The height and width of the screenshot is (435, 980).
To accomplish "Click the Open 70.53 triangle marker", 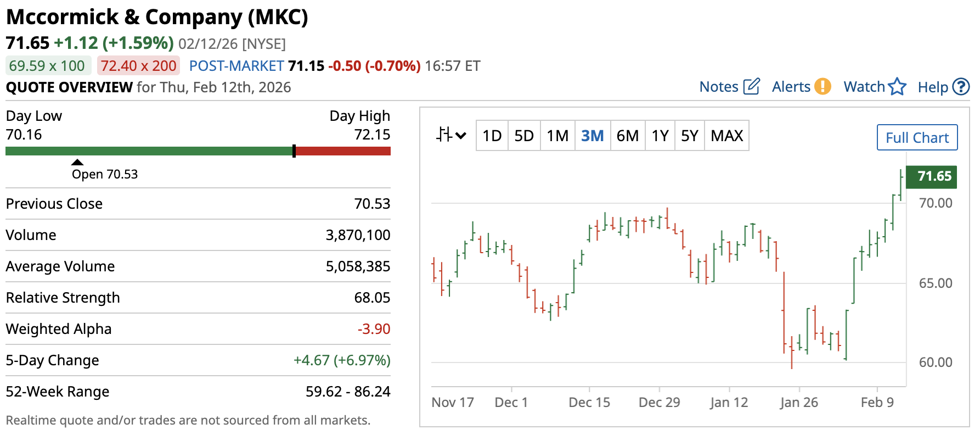I will click(x=77, y=162).
